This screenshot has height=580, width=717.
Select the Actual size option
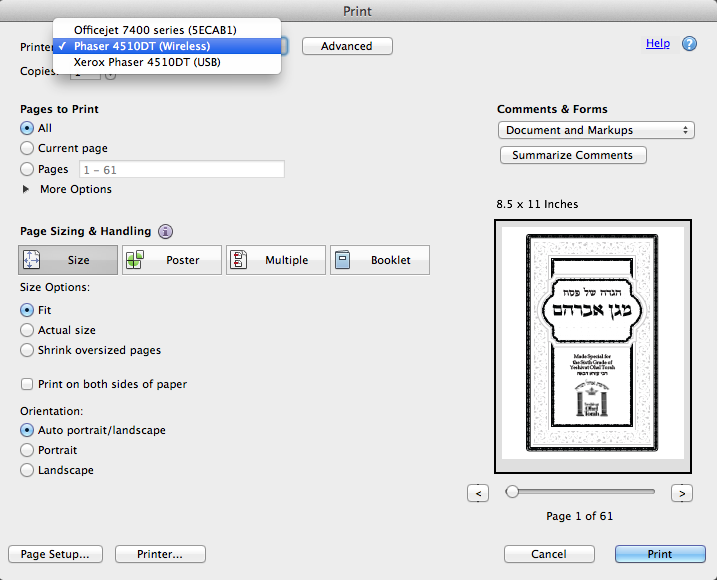click(27, 330)
